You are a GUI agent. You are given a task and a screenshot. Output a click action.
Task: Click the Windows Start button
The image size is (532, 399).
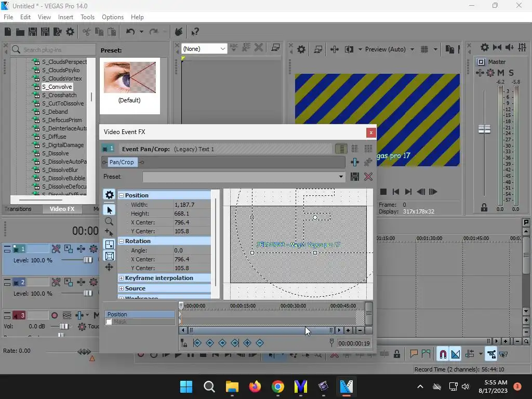pos(187,387)
